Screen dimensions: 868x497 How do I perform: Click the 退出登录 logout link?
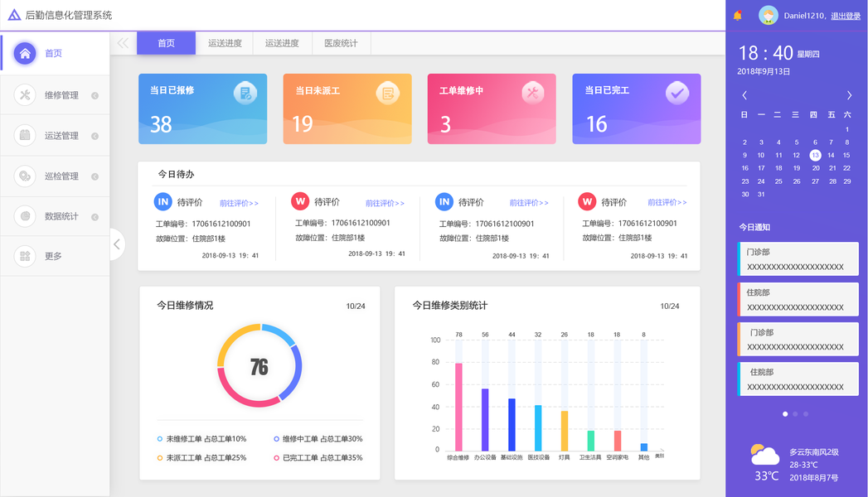846,16
